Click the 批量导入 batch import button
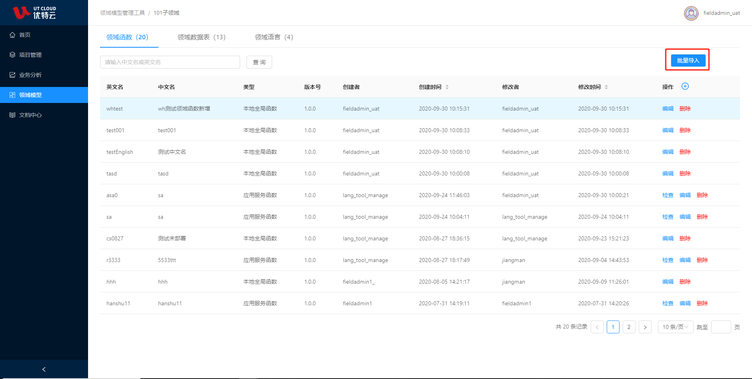Screen dimensions: 752x379 pos(688,60)
